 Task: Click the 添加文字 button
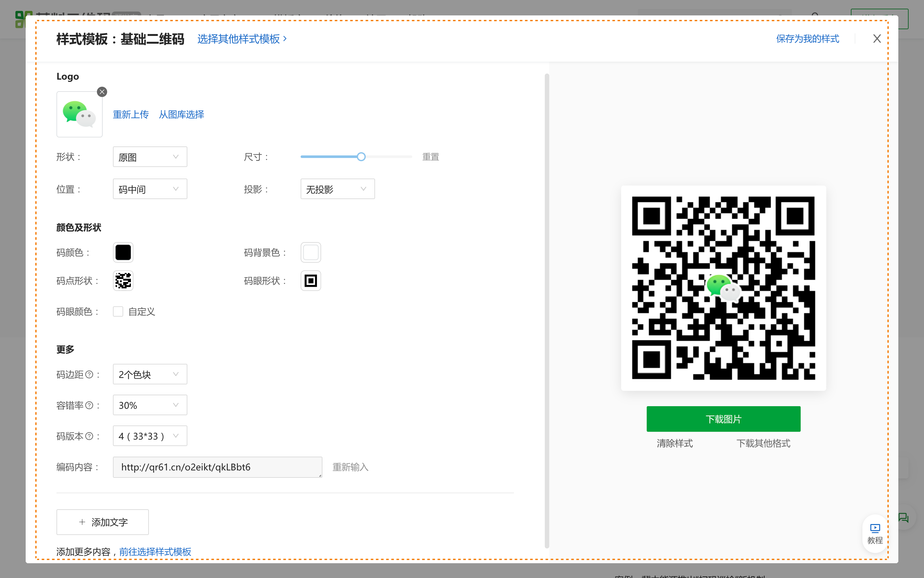pyautogui.click(x=102, y=522)
